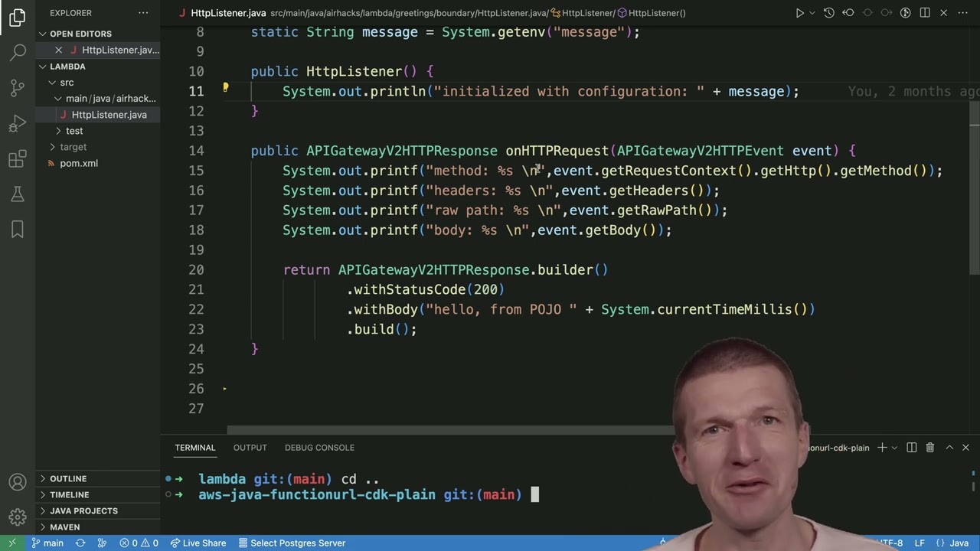Screen dimensions: 980x551
Task: Open editor more actions ellipsis
Action: [x=963, y=13]
